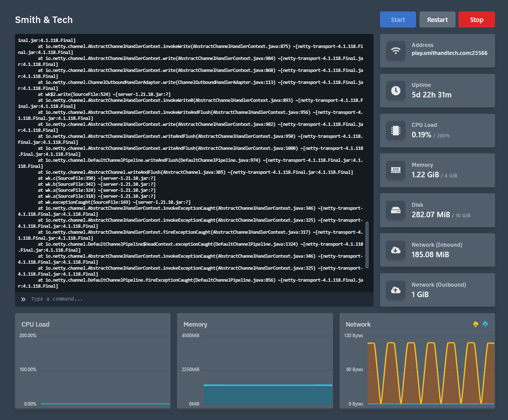
Task: Click the Memory usage graph area
Action: (267, 395)
